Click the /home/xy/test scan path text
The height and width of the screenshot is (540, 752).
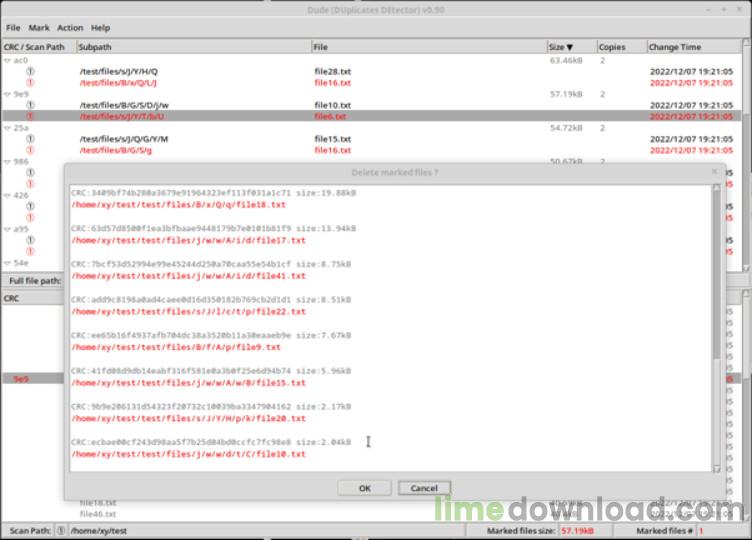click(x=99, y=531)
